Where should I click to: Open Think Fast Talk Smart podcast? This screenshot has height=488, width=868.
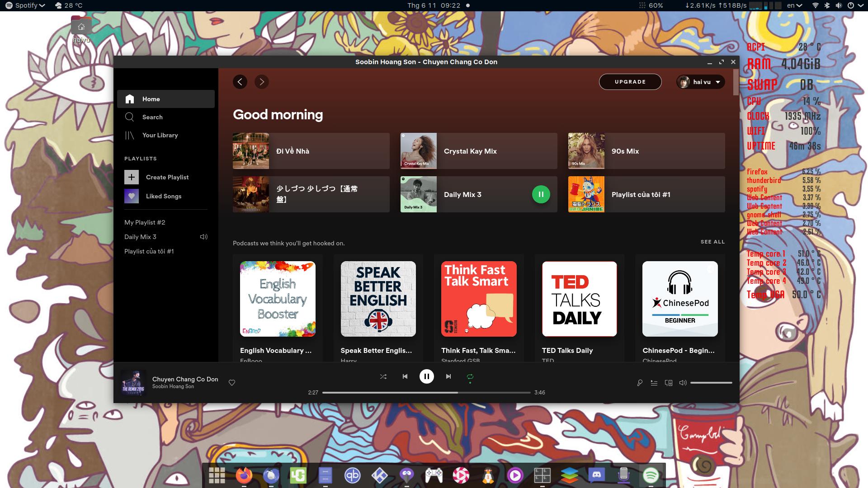tap(479, 308)
